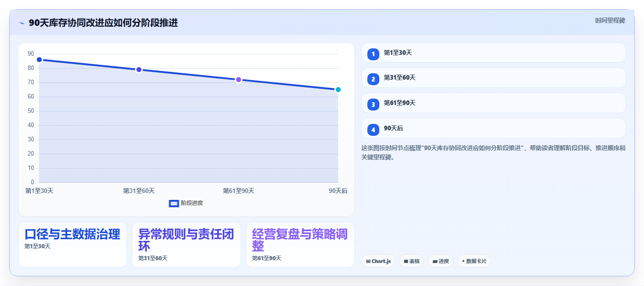Screen dimensions: 644x286
Task: Click the y-axis value 90
Action: point(31,54)
